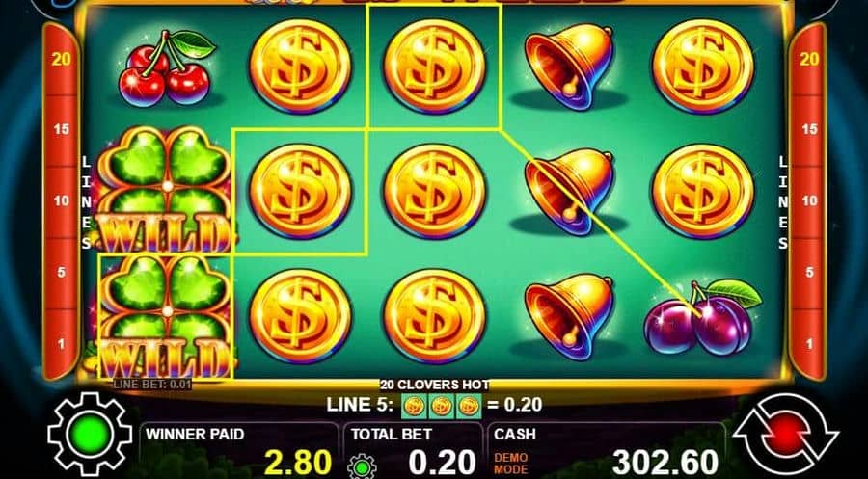Select 1 line on right selector
868x479 pixels.
[809, 344]
